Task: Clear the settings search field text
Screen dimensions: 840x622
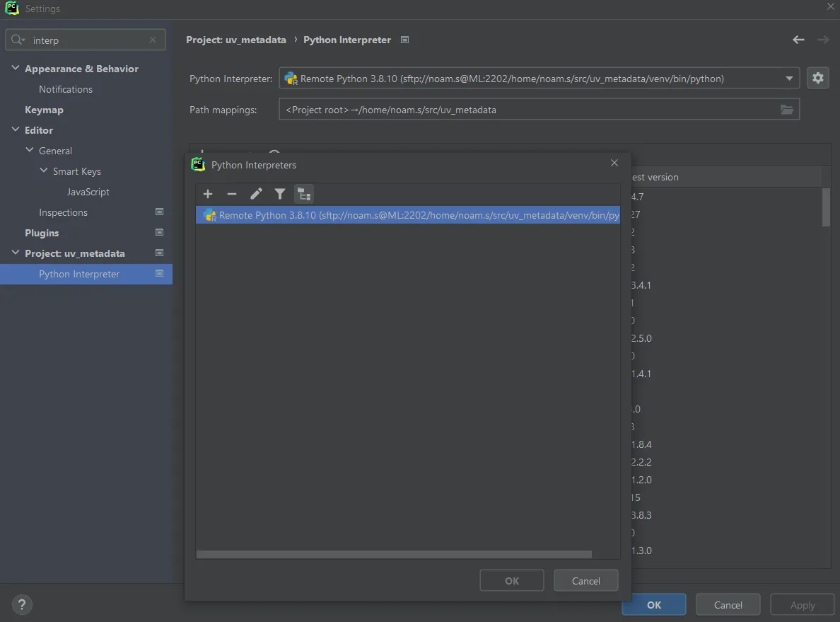Action: pos(153,40)
